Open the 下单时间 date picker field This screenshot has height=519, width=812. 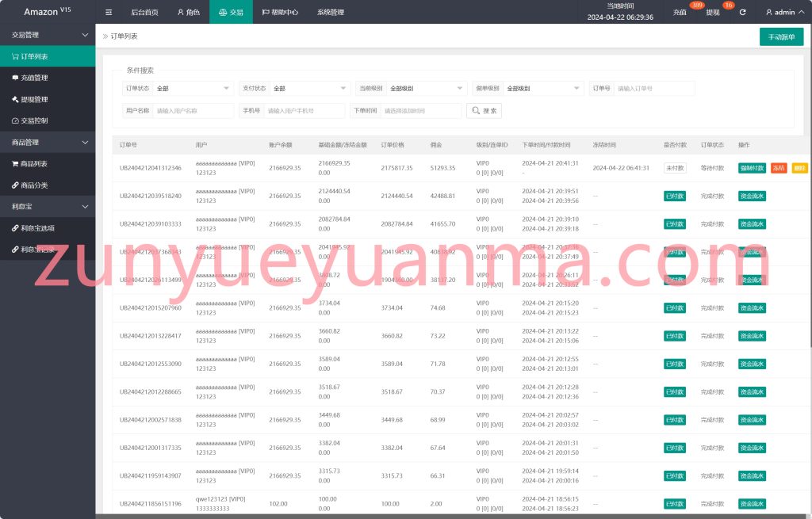(420, 111)
